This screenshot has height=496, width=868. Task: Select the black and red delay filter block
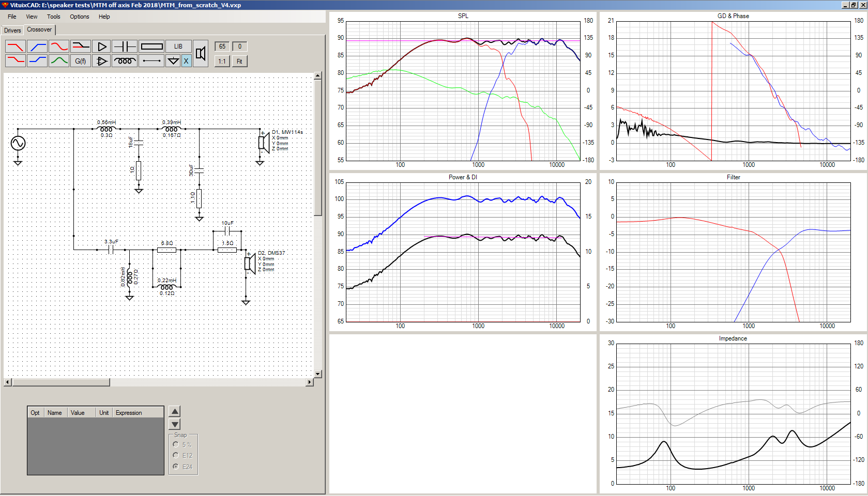click(x=81, y=47)
